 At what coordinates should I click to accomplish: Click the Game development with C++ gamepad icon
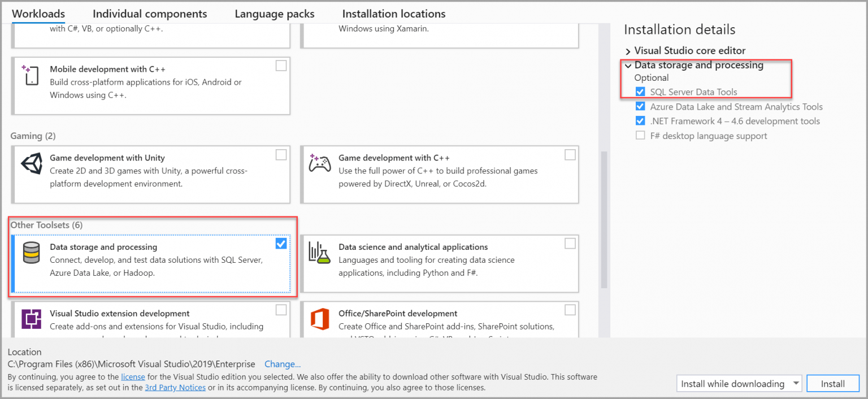coord(320,163)
